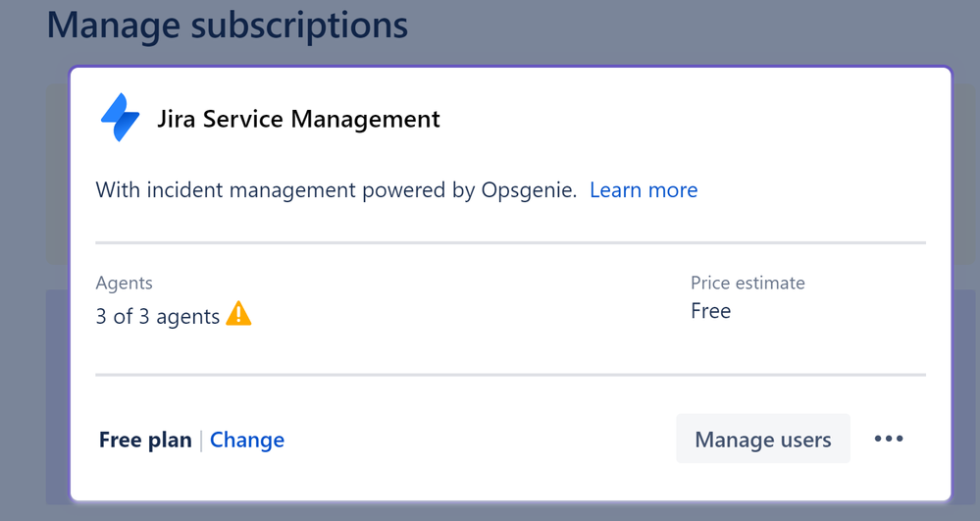Open the Learn more link
The width and height of the screenshot is (980, 521).
point(644,189)
